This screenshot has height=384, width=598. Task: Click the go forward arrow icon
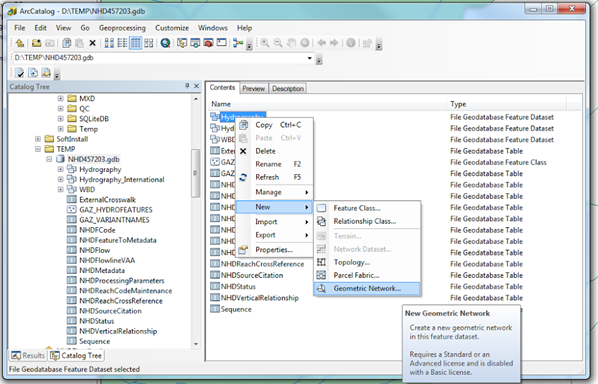[334, 43]
